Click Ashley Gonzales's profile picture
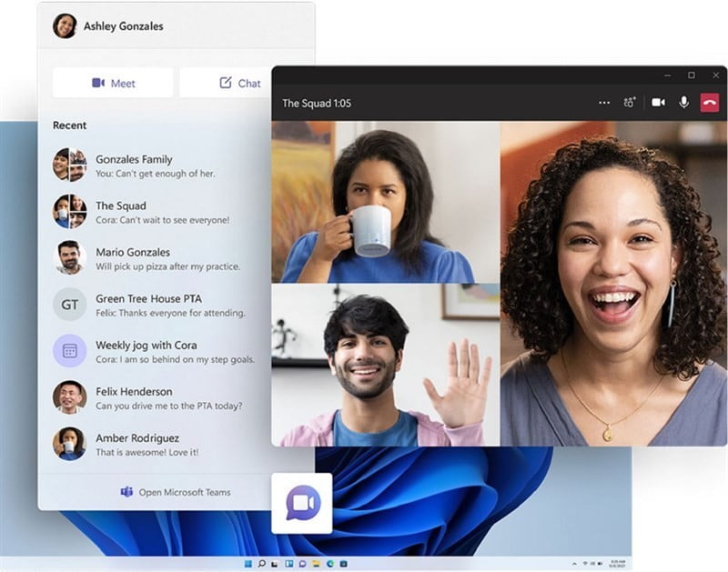This screenshot has width=728, height=572. [64, 26]
